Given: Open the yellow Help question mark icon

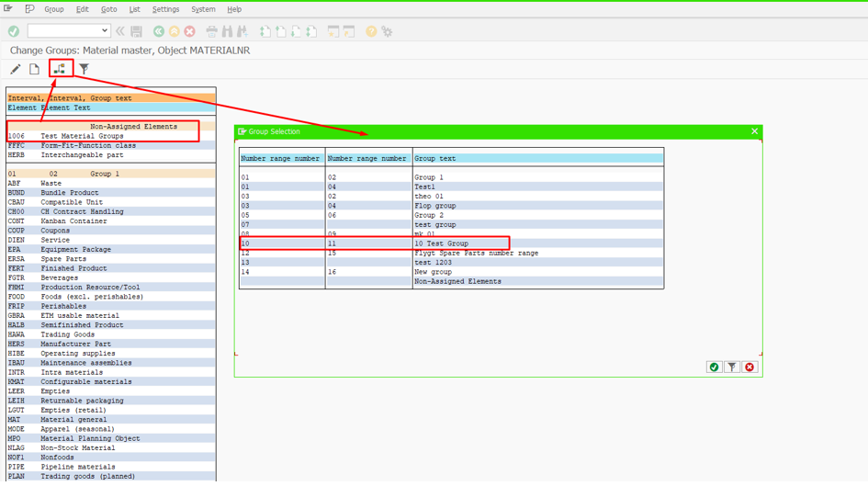Looking at the screenshot, I should (x=371, y=31).
